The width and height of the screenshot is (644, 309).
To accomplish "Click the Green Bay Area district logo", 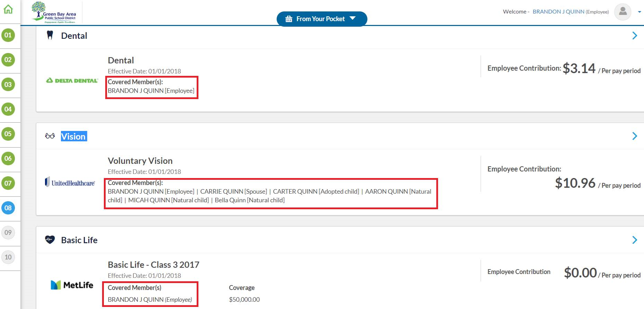I will [54, 12].
